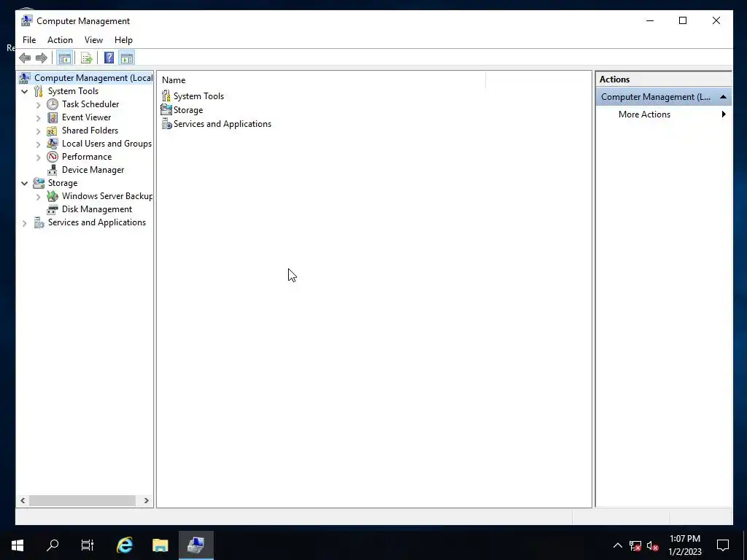The image size is (747, 560).
Task: Open the Help menu
Action: [123, 40]
